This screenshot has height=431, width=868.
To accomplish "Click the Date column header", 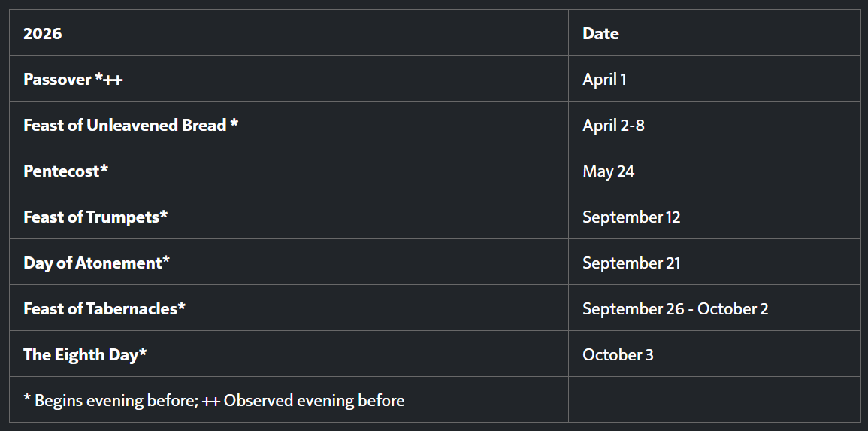I will (x=600, y=33).
